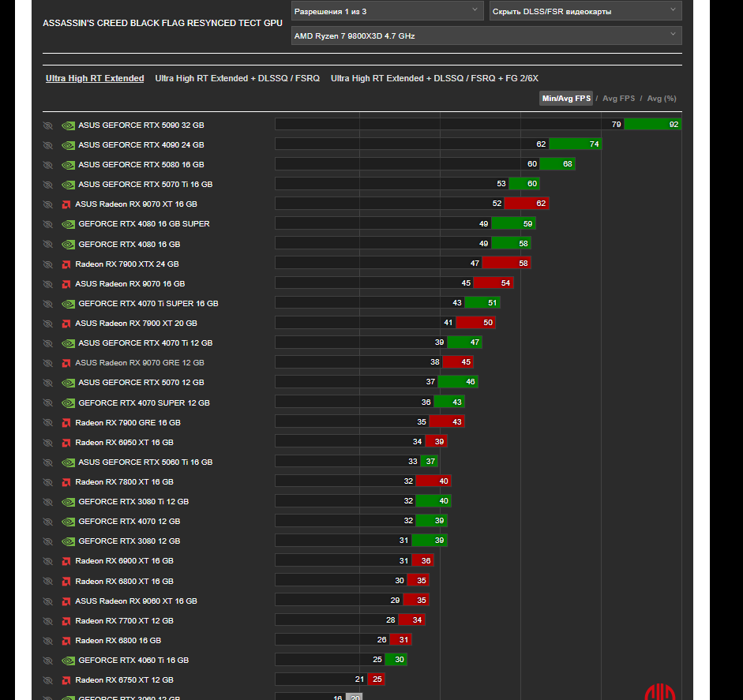Click the green 92 FPS bar for RTX 5090
The height and width of the screenshot is (700, 743).
tap(652, 125)
